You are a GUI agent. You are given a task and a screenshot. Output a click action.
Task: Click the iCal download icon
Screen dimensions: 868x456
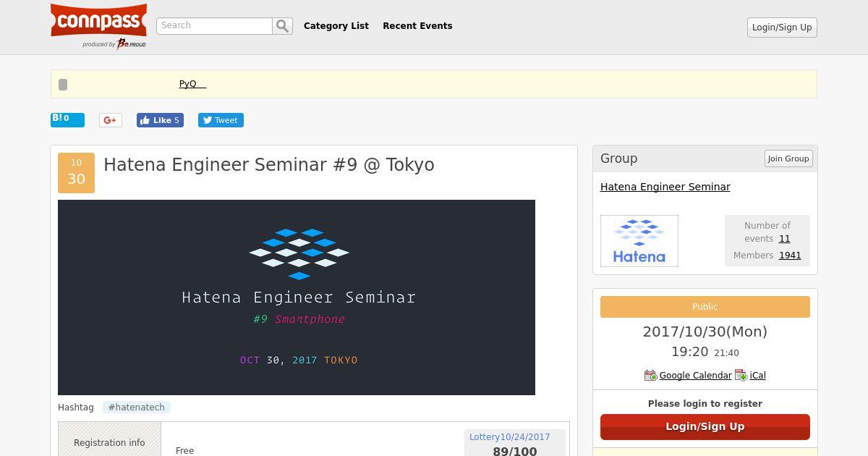741,375
